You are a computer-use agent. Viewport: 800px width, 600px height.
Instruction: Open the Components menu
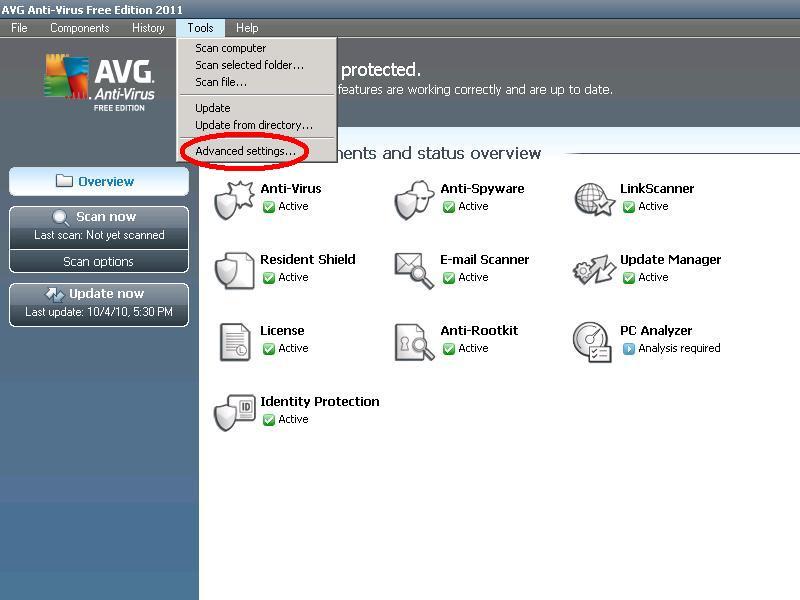point(79,28)
